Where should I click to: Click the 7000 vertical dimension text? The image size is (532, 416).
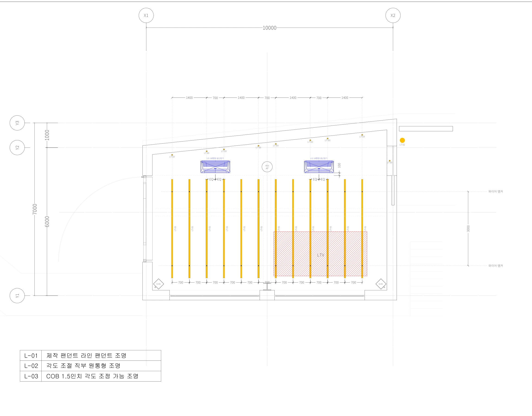(x=35, y=210)
